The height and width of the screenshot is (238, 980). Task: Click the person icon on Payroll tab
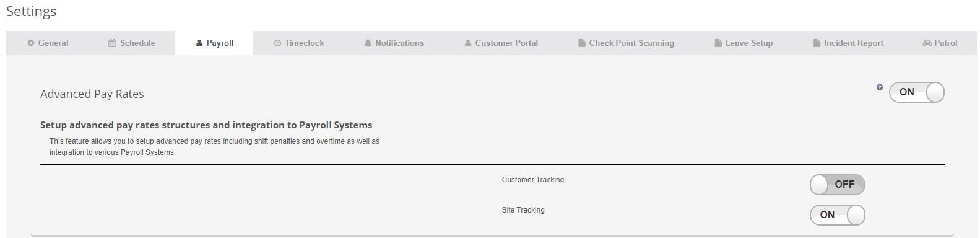pos(199,43)
